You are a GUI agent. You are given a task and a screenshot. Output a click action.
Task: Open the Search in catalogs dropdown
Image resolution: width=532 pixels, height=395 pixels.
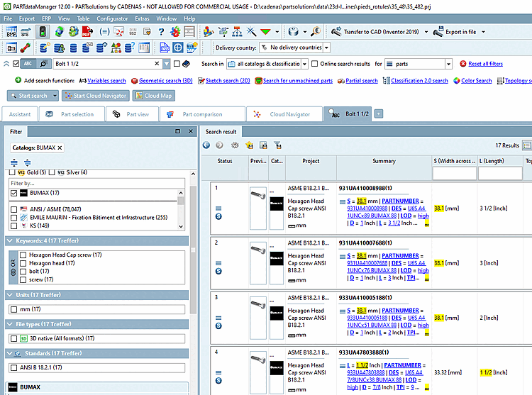(x=305, y=64)
